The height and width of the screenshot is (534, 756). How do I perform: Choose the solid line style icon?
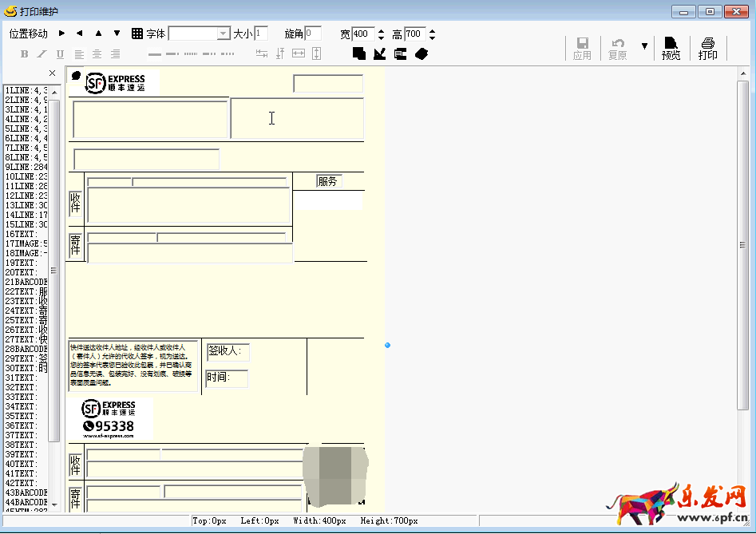point(155,54)
